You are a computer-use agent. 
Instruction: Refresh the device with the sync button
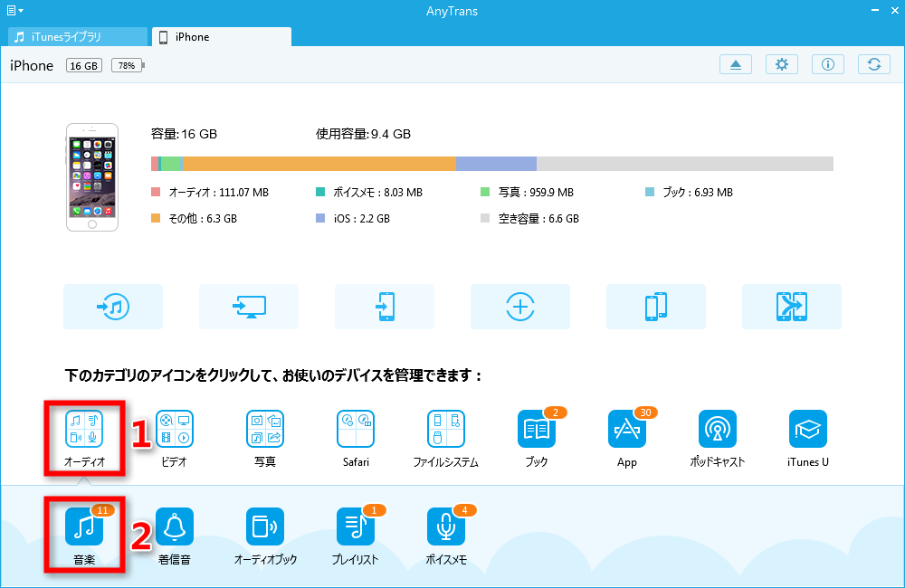(x=874, y=64)
